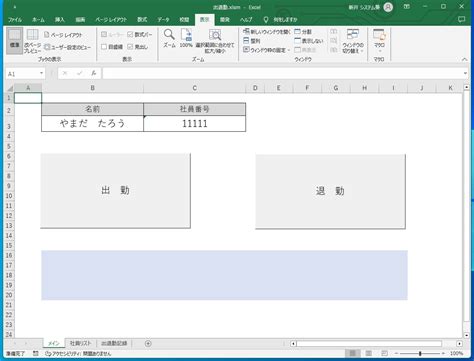This screenshot has height=361, width=474.
Task: Open the Name Box dropdown arrow
Action: tap(41, 73)
